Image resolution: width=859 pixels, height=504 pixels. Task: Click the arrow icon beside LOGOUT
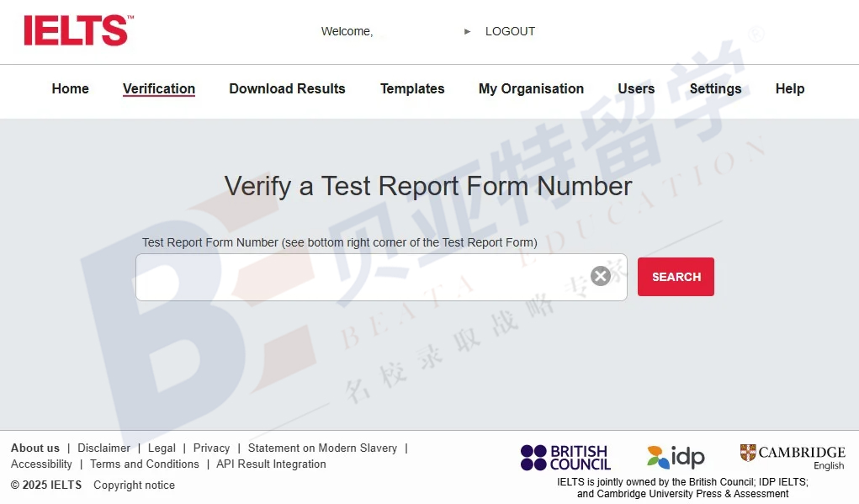[x=467, y=32]
